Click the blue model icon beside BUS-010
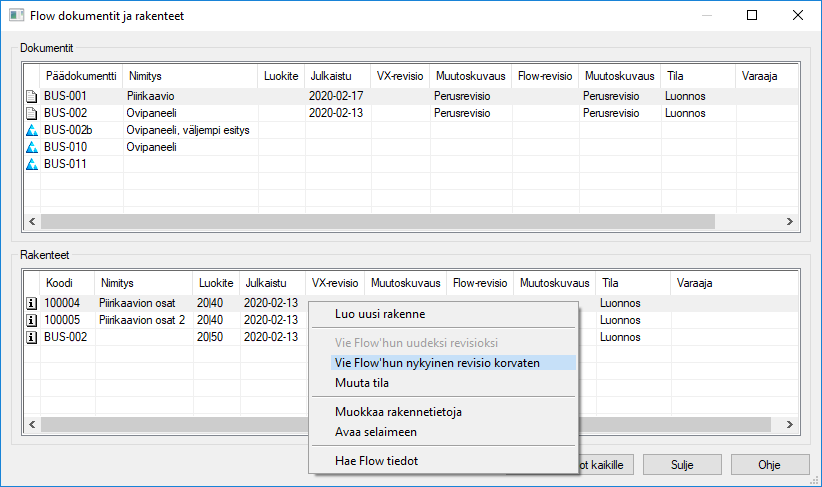 coord(31,147)
